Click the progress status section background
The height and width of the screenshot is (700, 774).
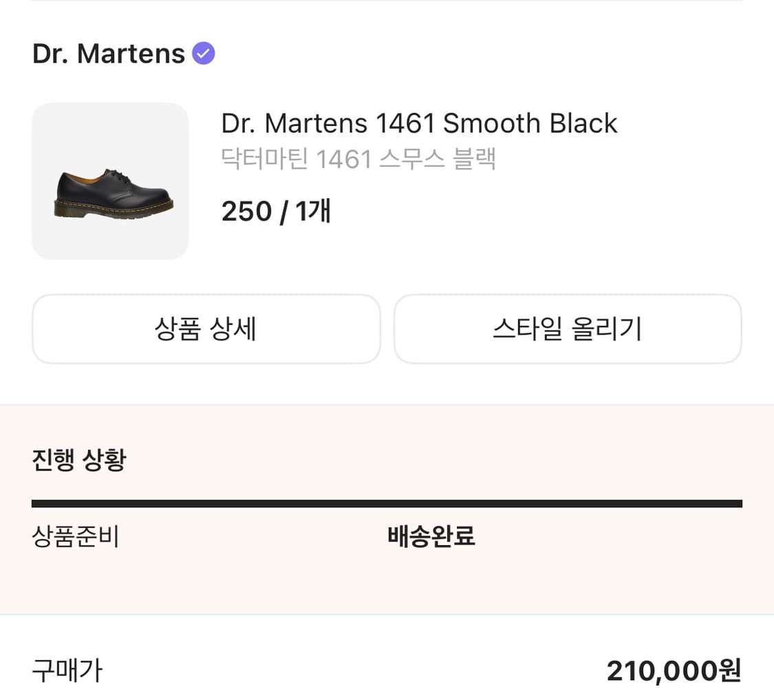[387, 509]
